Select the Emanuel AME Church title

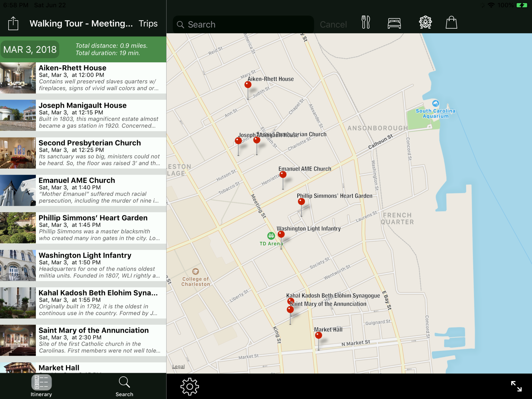point(77,180)
